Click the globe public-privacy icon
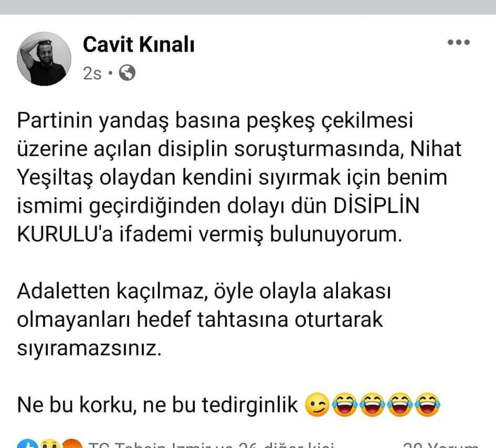This screenshot has width=496, height=448. point(127,73)
